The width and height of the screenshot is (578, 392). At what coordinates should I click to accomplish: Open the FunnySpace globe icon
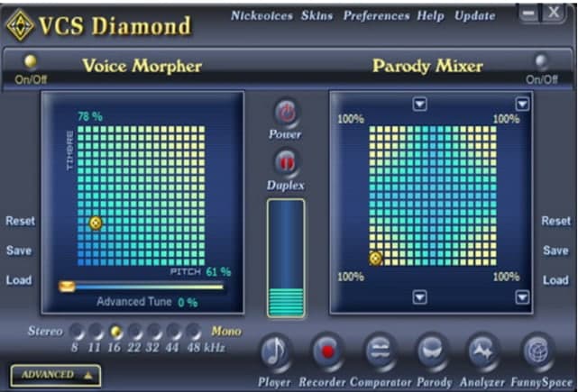pyautogui.click(x=537, y=352)
